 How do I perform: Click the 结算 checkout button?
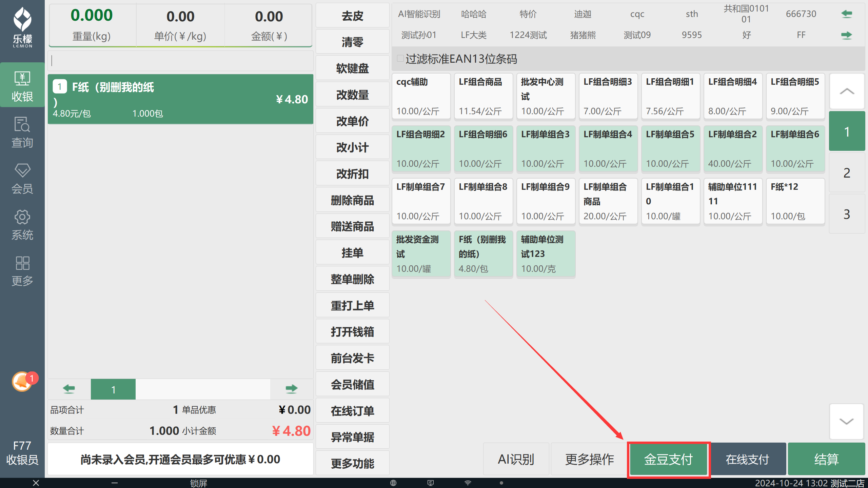(x=826, y=459)
